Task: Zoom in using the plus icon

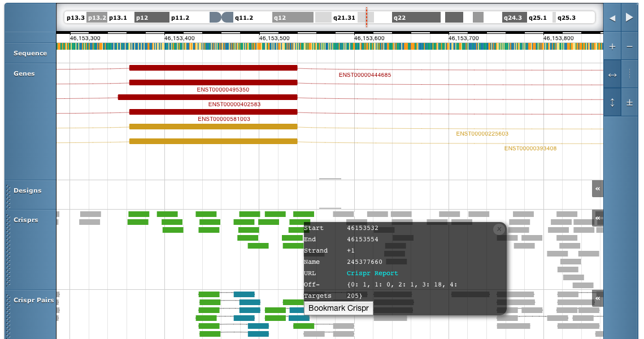Action: tap(612, 47)
